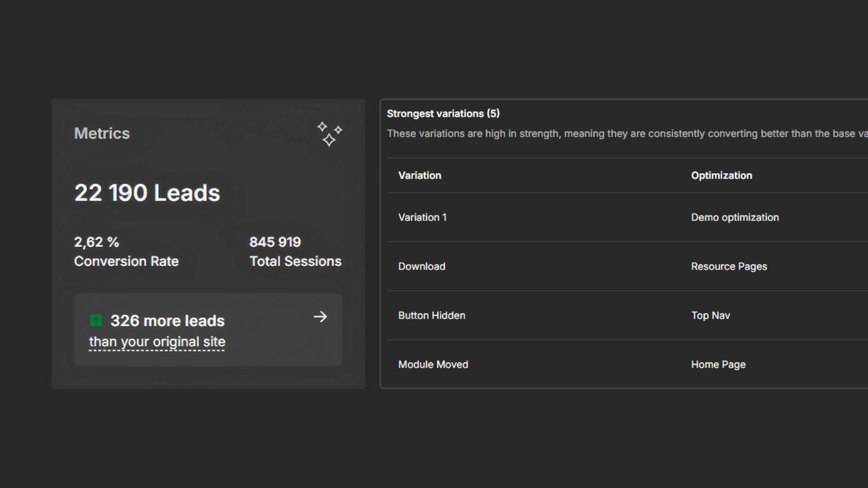Open the Optimization column header options
Viewport: 868px width, 488px height.
point(721,175)
